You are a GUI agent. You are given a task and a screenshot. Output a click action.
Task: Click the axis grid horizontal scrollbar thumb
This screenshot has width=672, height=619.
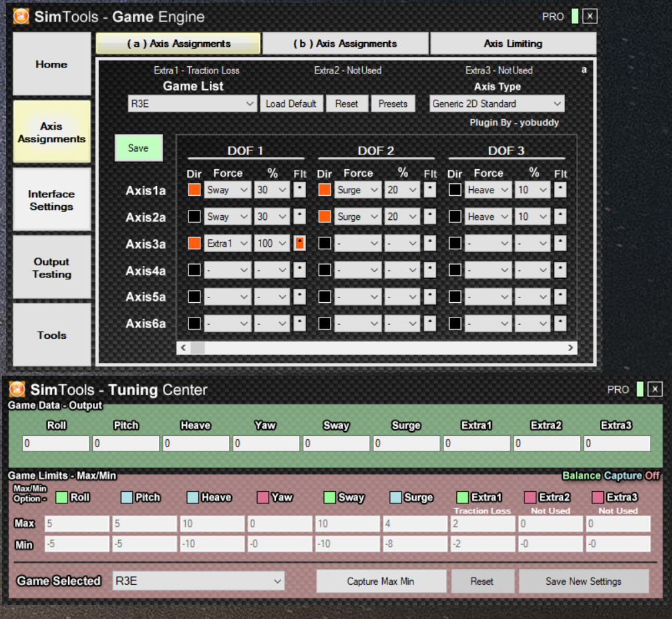198,348
